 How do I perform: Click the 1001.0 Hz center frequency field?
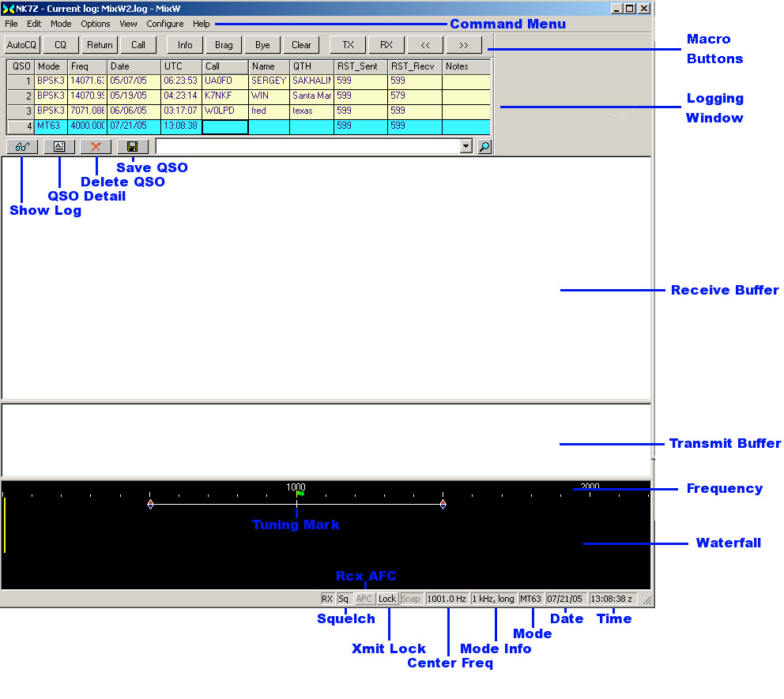coord(447,599)
